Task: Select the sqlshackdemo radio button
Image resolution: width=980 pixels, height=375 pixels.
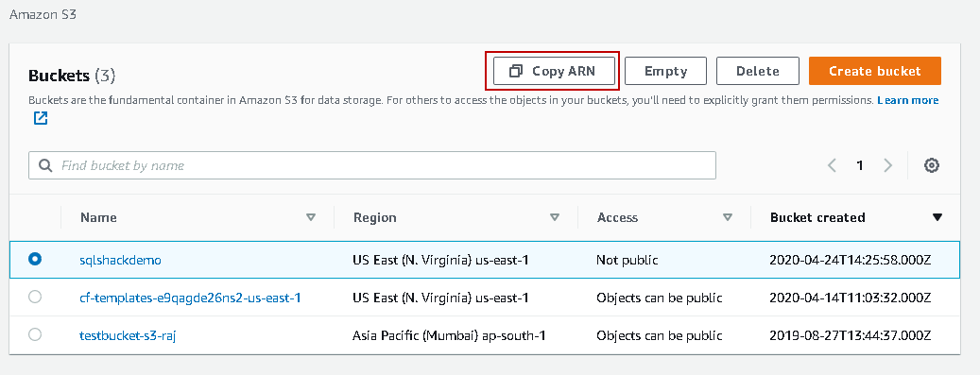Action: [35, 259]
